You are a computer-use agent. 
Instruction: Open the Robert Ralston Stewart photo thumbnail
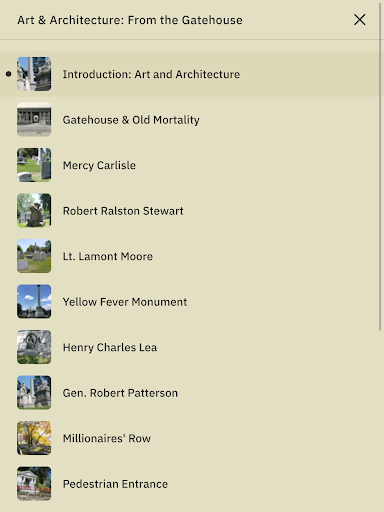point(34,211)
